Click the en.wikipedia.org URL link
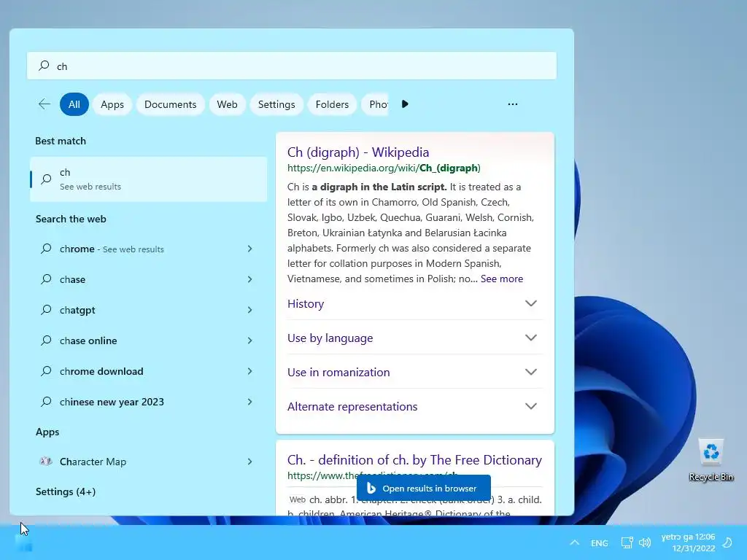Screen dimensions: 747x560 tap(384, 168)
